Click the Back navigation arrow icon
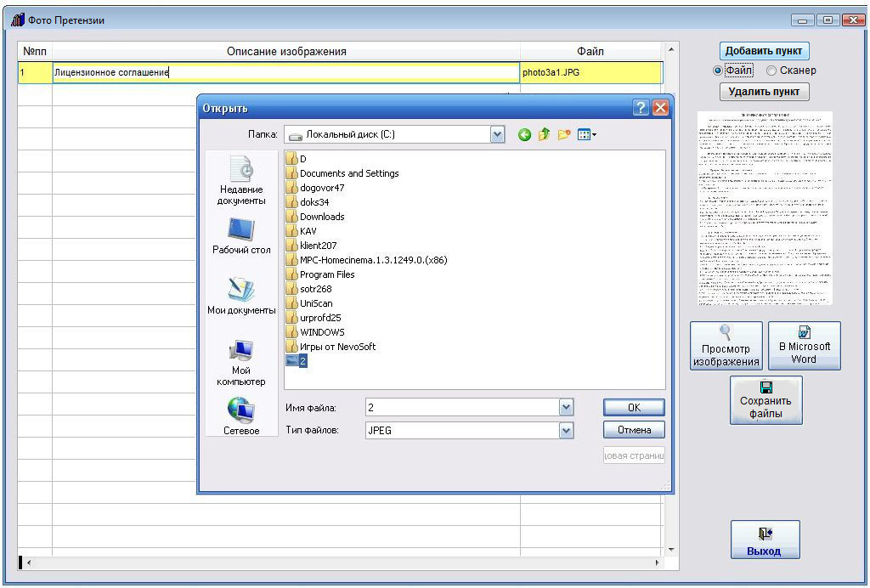Viewport: 870px width, 588px height. [x=524, y=134]
